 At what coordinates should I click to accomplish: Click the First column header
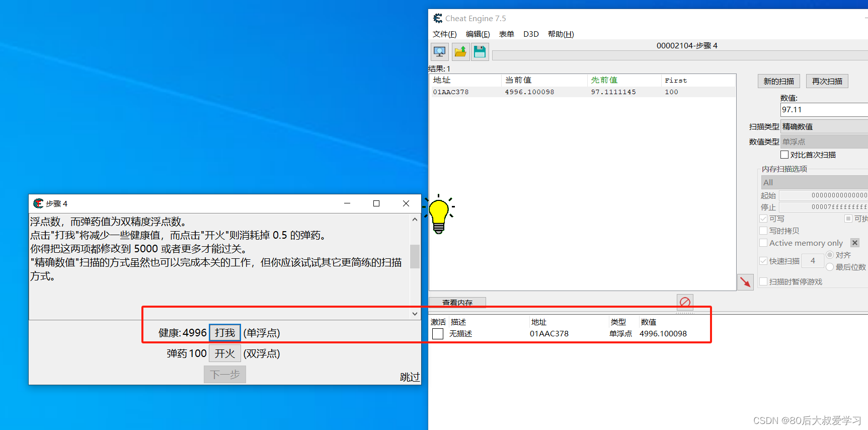click(698, 80)
